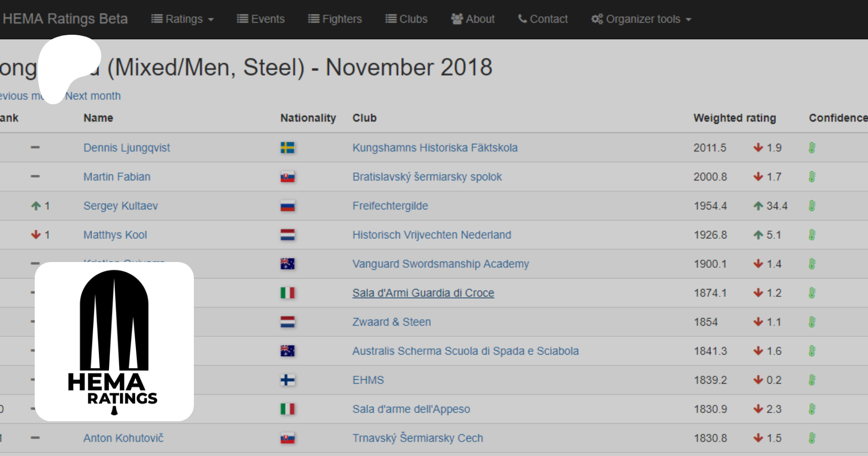Open the Clubs navigation item
Screen dimensions: 868x456
click(407, 19)
